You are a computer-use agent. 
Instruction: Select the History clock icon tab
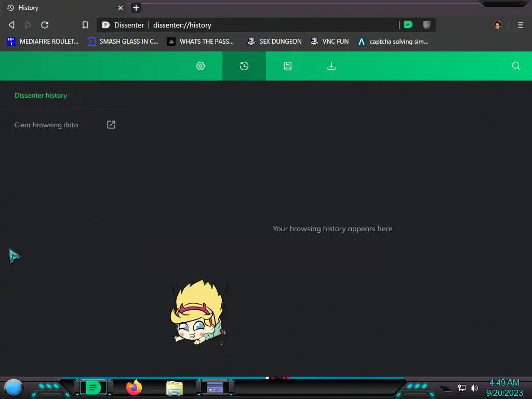[x=244, y=66]
